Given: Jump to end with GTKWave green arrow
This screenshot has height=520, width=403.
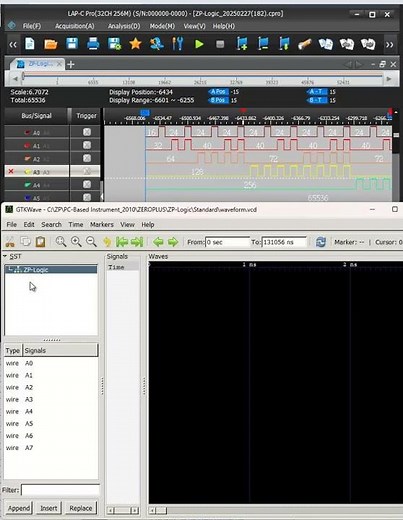Looking at the screenshot, I should [x=137, y=242].
